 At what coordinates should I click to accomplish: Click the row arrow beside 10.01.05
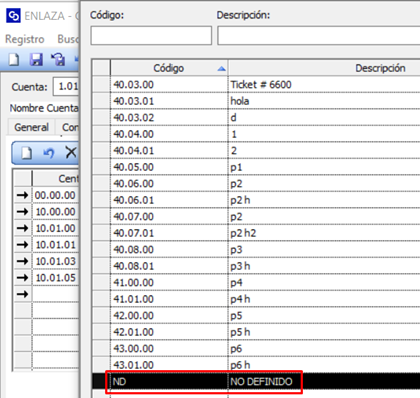[x=22, y=278]
